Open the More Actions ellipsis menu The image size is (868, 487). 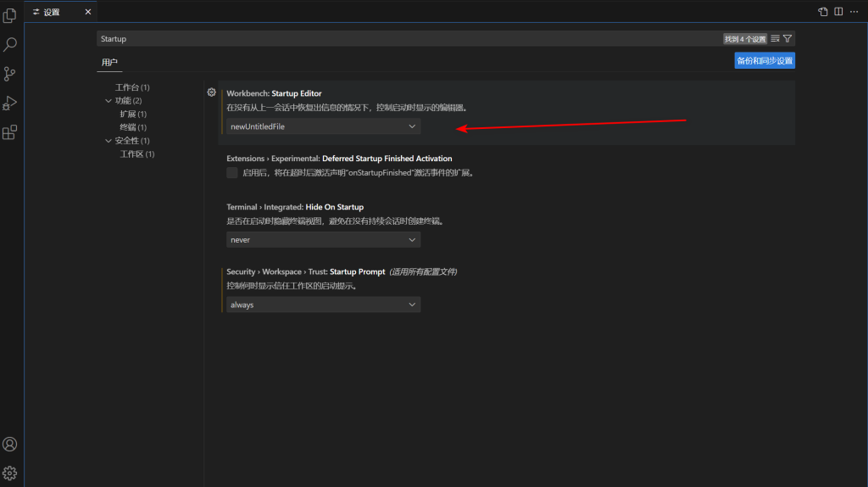[x=854, y=12]
